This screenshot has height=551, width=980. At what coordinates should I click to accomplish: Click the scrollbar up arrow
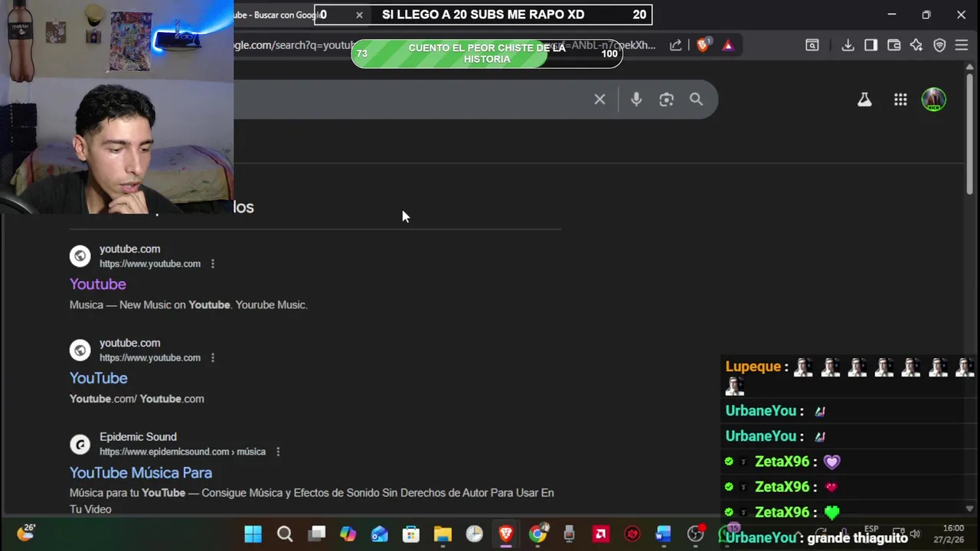969,67
